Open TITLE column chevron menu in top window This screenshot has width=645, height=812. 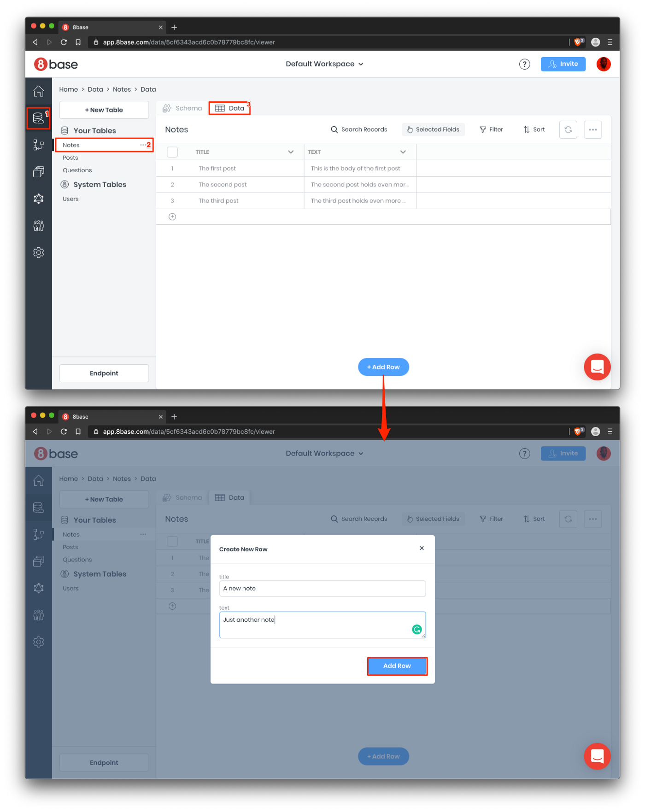tap(291, 152)
